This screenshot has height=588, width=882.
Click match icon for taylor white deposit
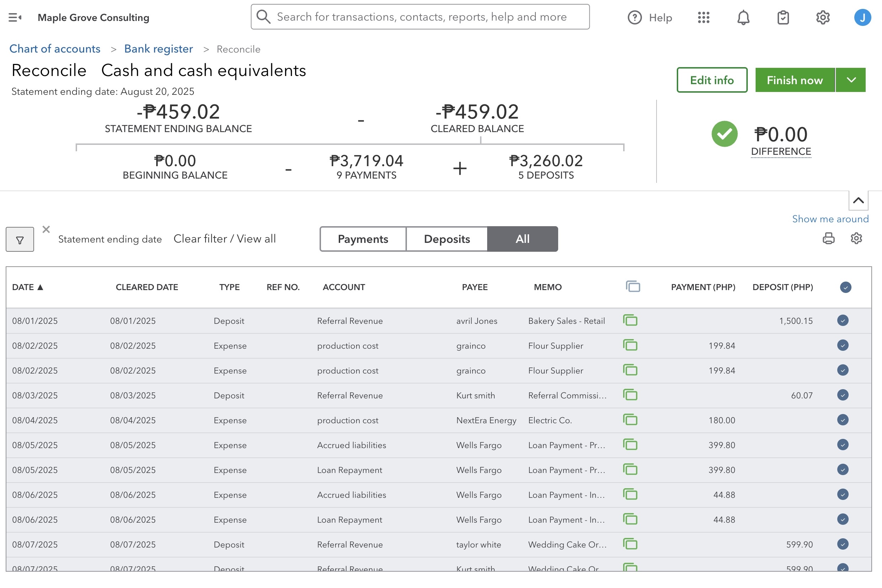point(630,544)
